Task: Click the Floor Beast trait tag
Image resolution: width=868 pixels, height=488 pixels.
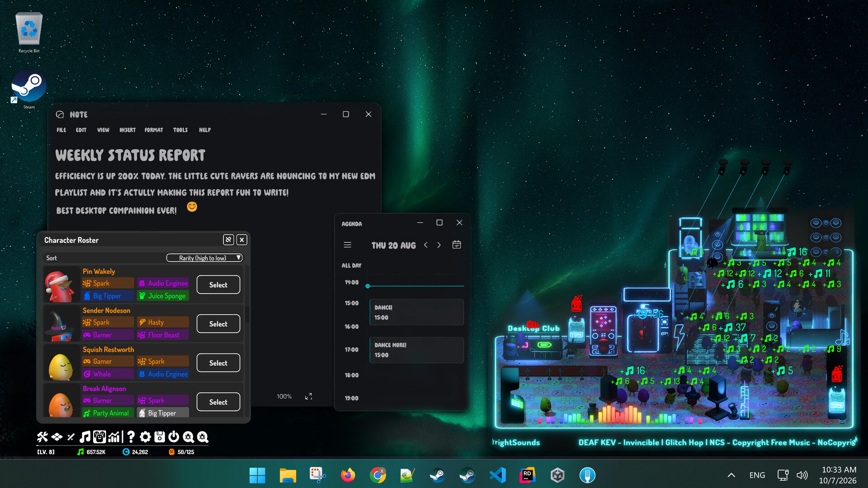Action: (x=163, y=335)
